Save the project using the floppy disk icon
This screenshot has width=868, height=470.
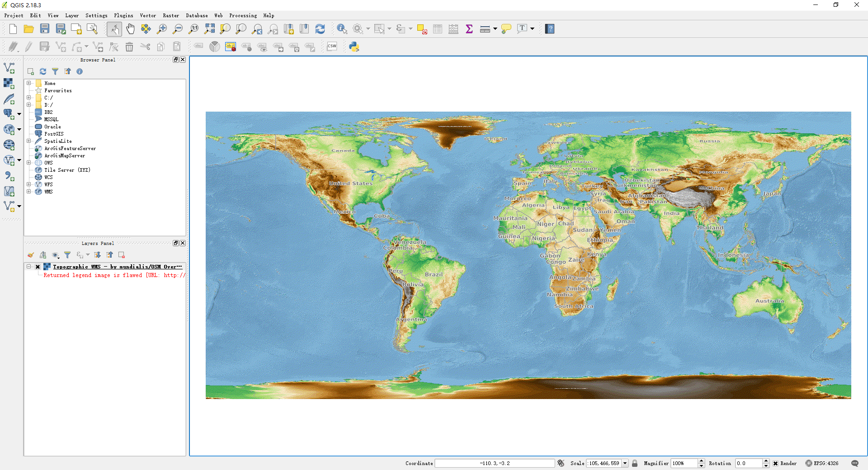44,29
